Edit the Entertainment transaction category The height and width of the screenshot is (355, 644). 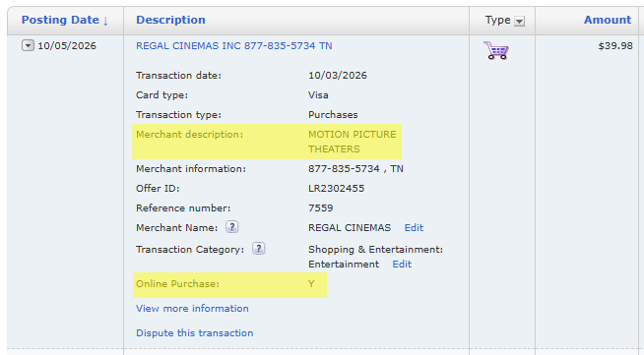point(402,265)
